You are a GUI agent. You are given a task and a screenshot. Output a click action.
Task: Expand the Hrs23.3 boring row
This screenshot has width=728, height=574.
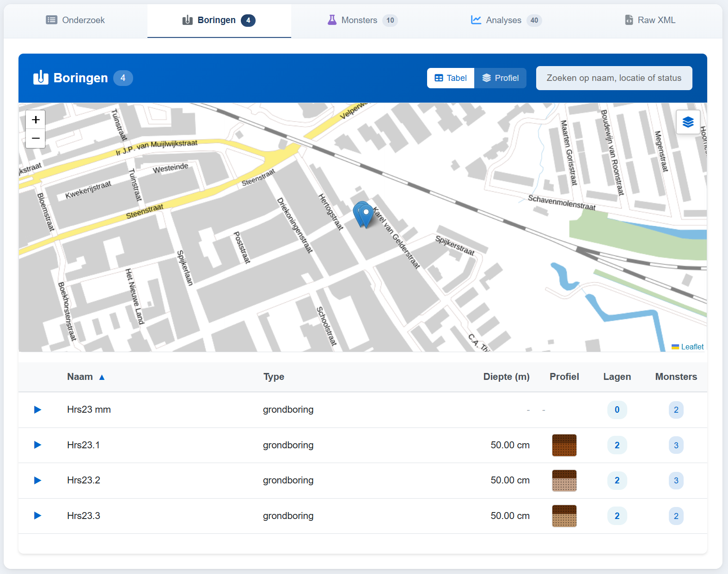(38, 516)
